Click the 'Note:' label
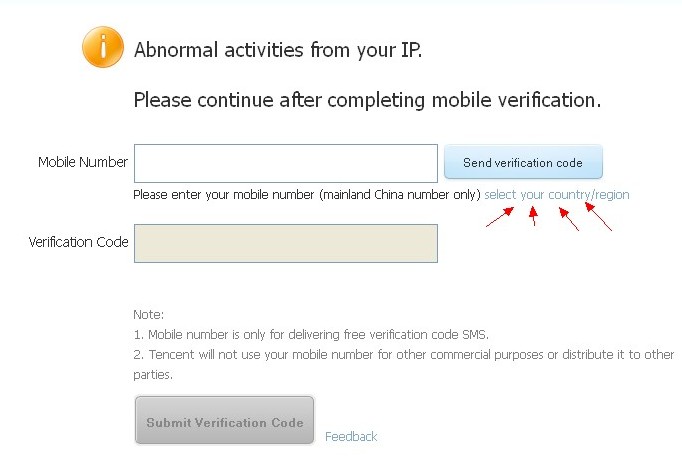 [148, 314]
